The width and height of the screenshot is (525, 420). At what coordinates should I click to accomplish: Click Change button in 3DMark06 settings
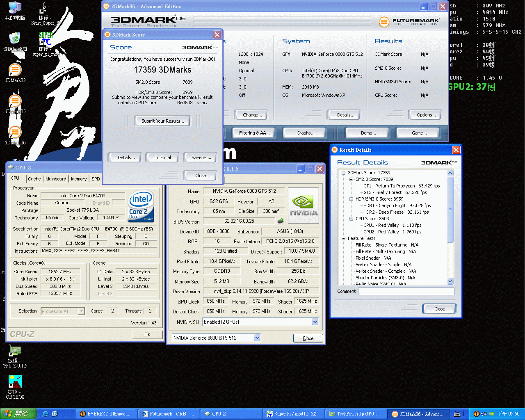click(253, 115)
